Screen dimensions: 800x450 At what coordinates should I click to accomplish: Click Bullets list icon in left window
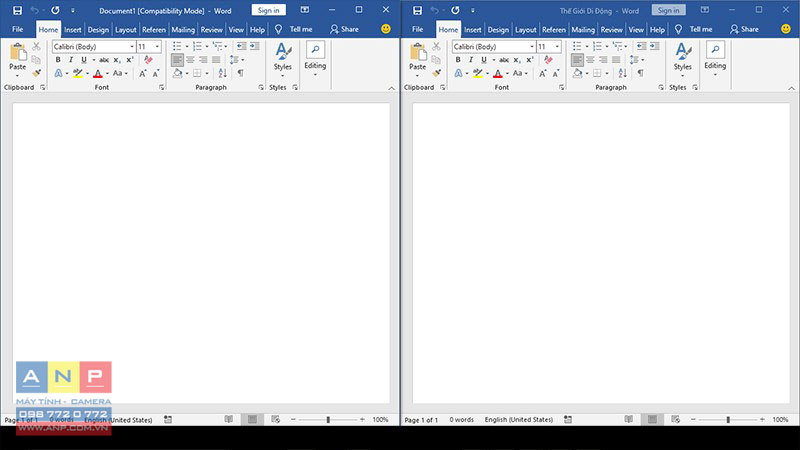point(177,46)
